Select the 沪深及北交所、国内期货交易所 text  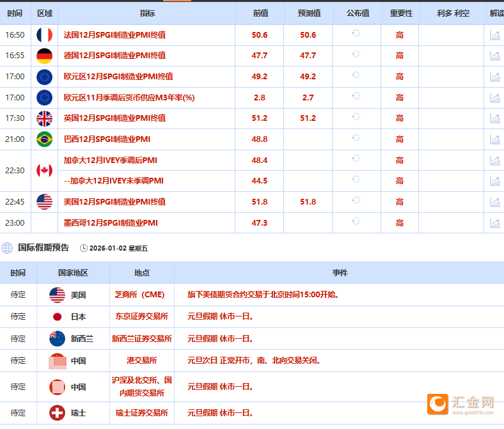(x=142, y=387)
